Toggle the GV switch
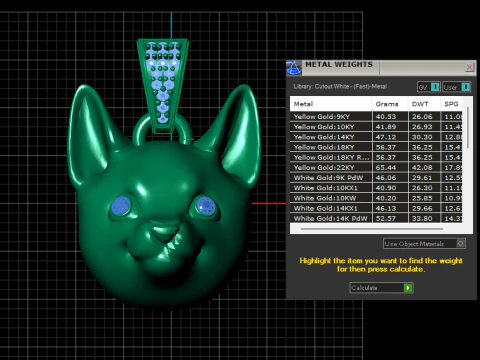Viewport: 480px width, 360px height. coord(429,87)
